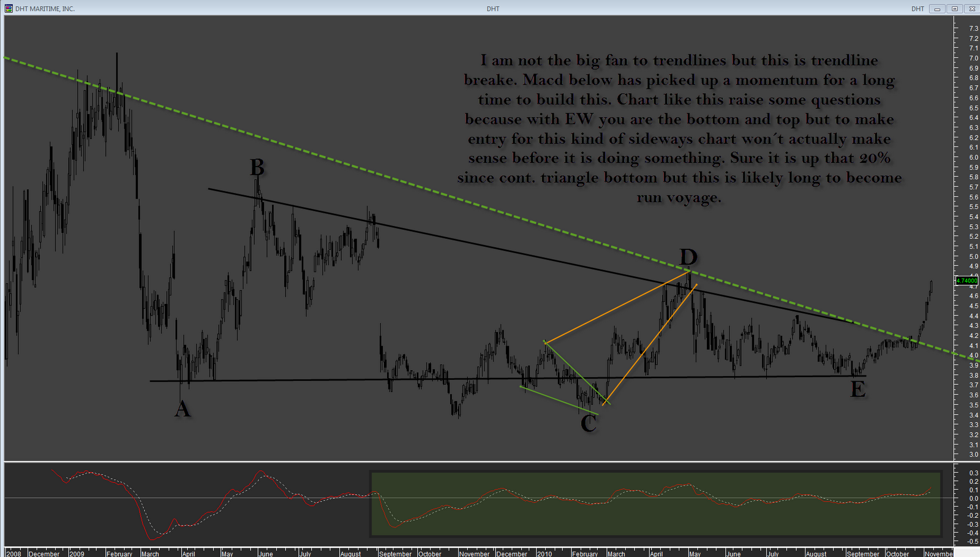Click the 3.0 value on the price axis
The image size is (980, 557).
973,455
